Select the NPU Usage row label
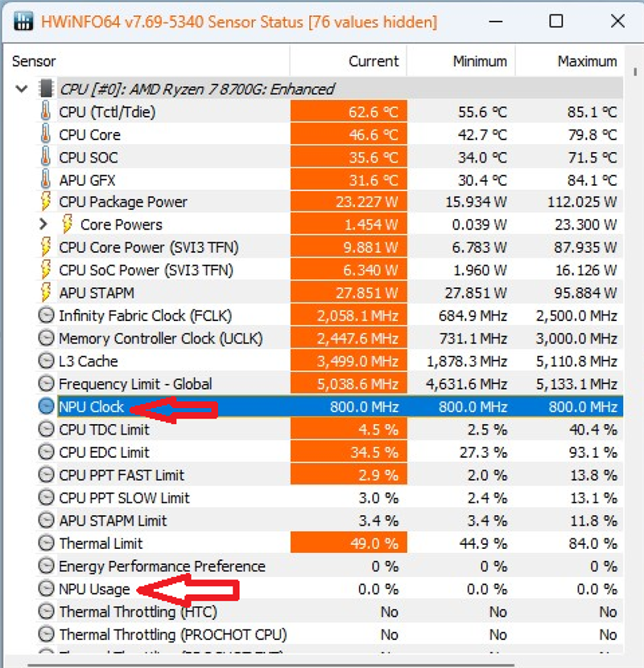 click(94, 589)
